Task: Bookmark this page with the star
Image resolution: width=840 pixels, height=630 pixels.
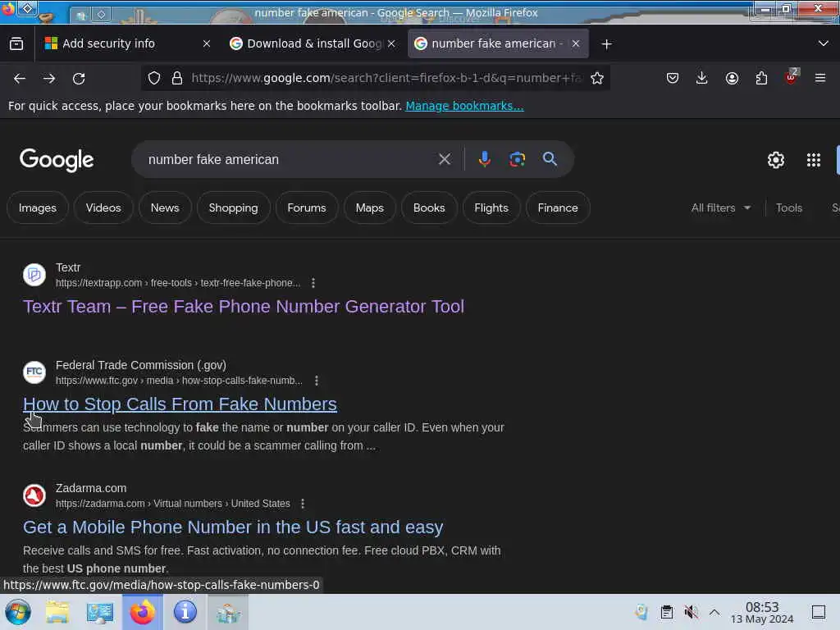Action: pyautogui.click(x=597, y=78)
